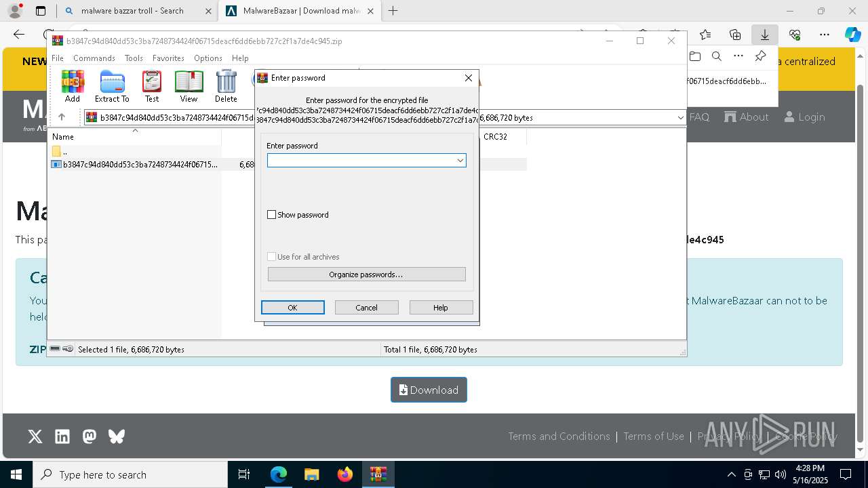This screenshot has width=868, height=488.
Task: Click the Organize passwords button
Action: click(366, 274)
